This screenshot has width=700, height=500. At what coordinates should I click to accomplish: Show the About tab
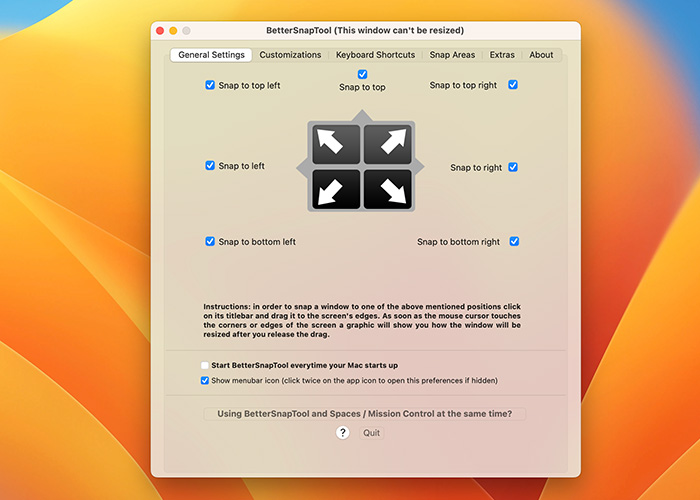(541, 55)
